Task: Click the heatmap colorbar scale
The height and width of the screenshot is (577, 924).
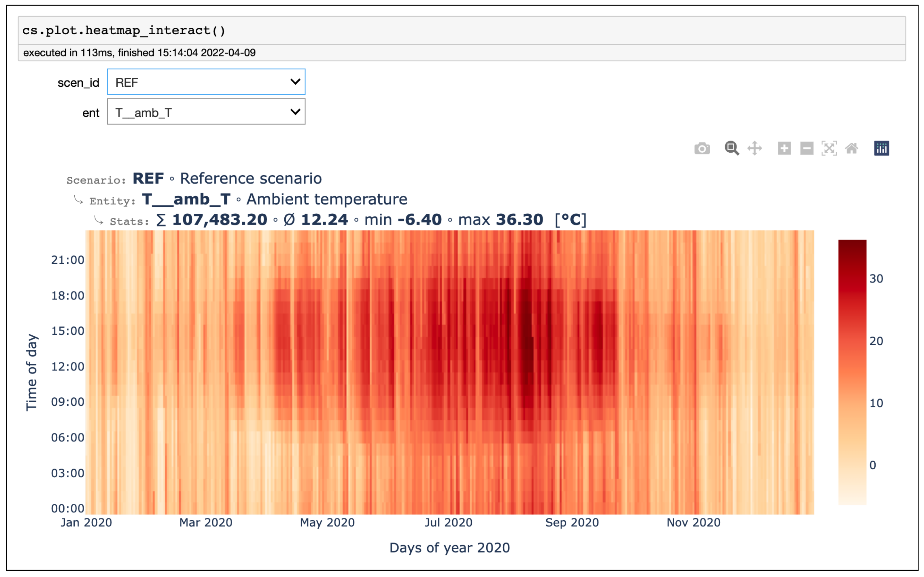Action: point(852,372)
